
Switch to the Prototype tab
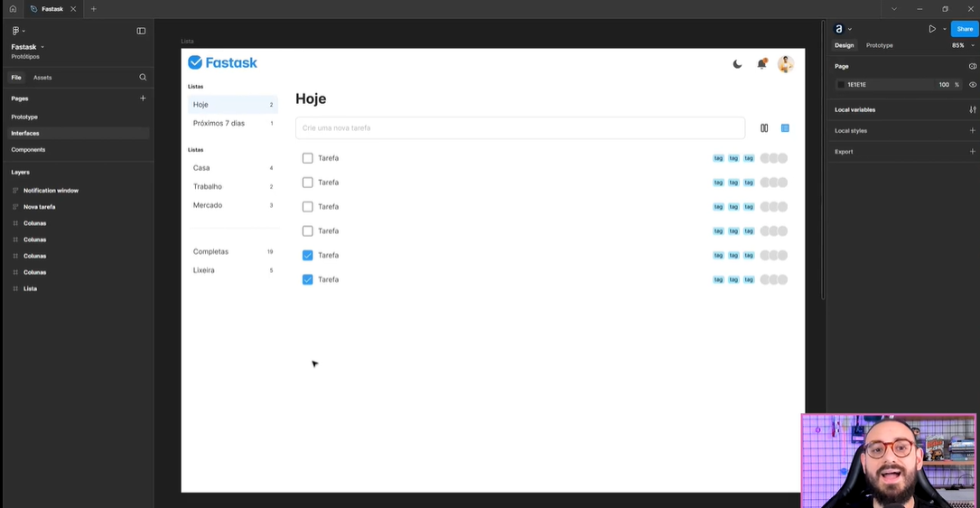click(x=880, y=45)
